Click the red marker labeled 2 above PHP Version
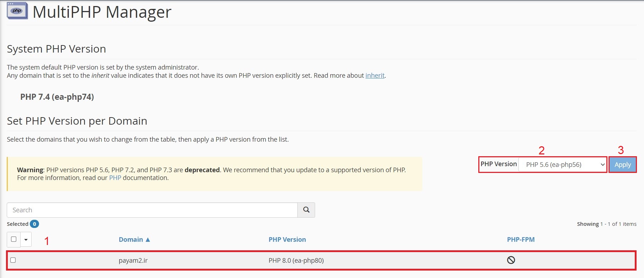The image size is (644, 278). [541, 151]
